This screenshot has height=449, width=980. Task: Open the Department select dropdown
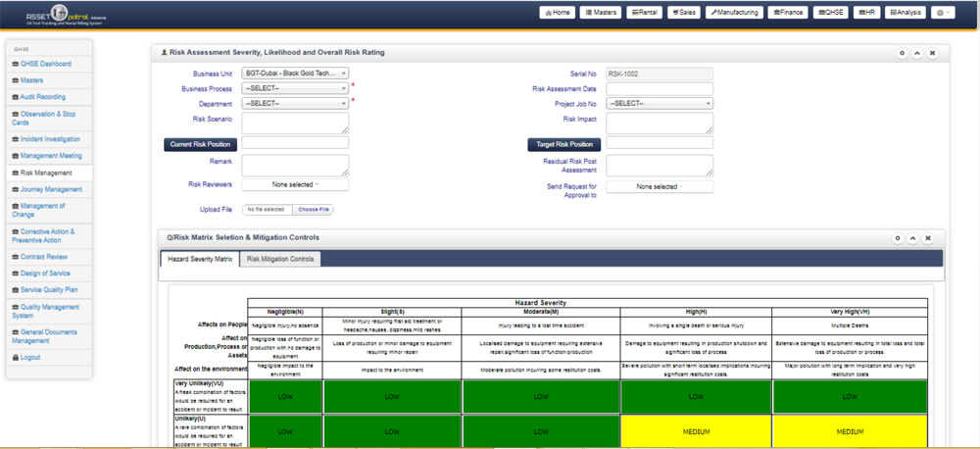pyautogui.click(x=295, y=103)
